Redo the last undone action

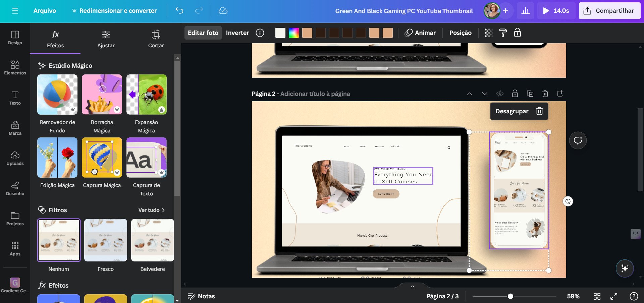click(199, 11)
